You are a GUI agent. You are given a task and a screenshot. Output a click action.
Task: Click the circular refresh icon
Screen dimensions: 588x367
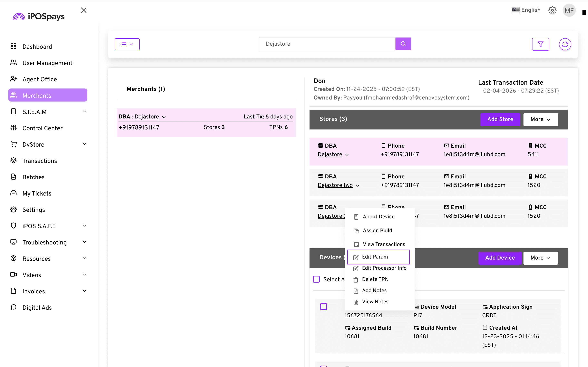coord(565,44)
